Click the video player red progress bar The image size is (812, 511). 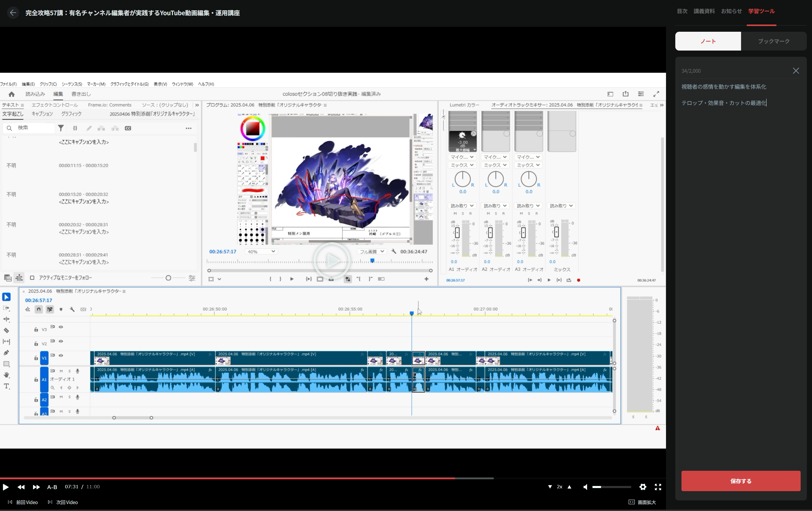click(227, 478)
